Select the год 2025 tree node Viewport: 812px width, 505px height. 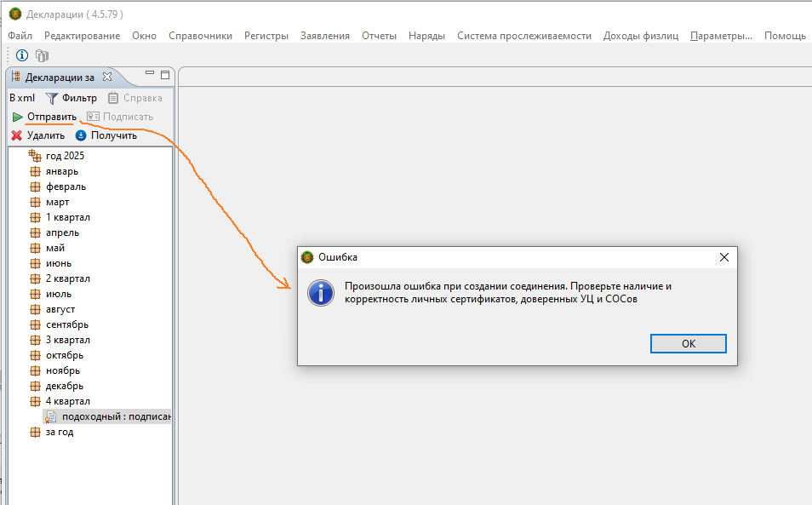click(x=65, y=156)
